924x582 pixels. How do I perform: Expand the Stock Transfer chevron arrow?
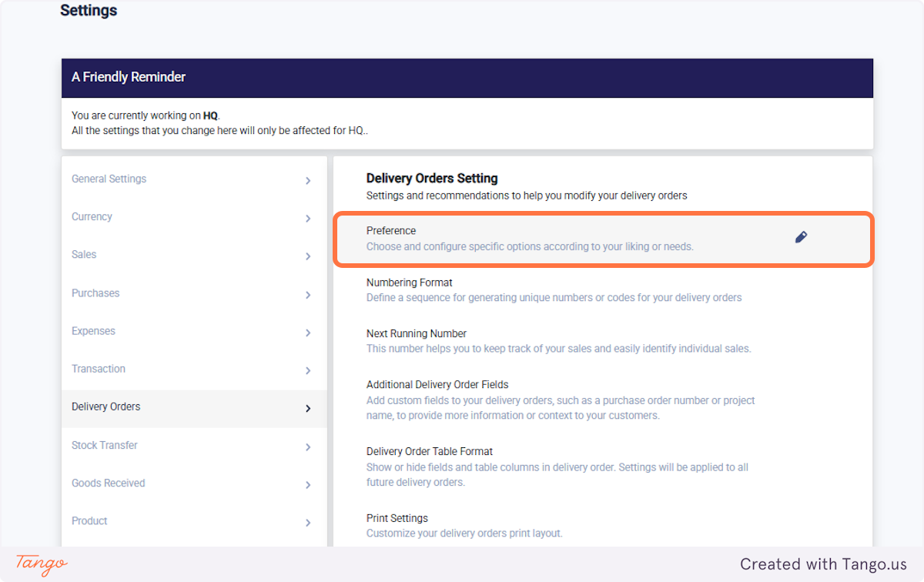coord(308,447)
